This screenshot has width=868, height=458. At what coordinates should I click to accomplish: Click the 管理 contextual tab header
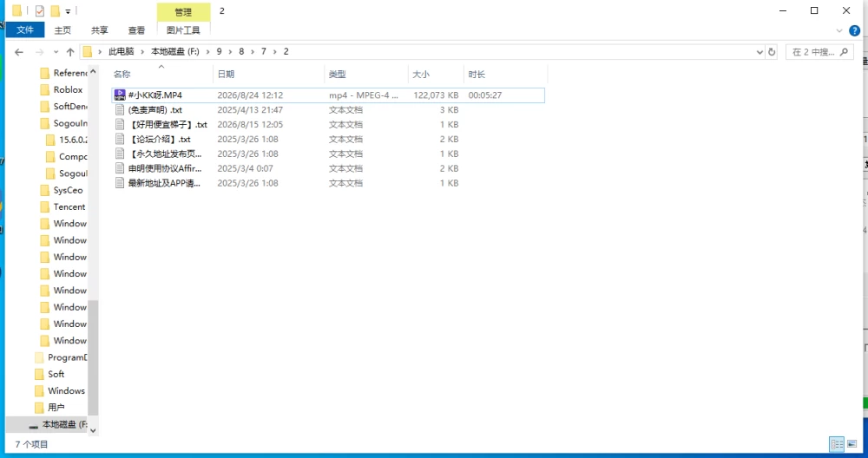183,11
